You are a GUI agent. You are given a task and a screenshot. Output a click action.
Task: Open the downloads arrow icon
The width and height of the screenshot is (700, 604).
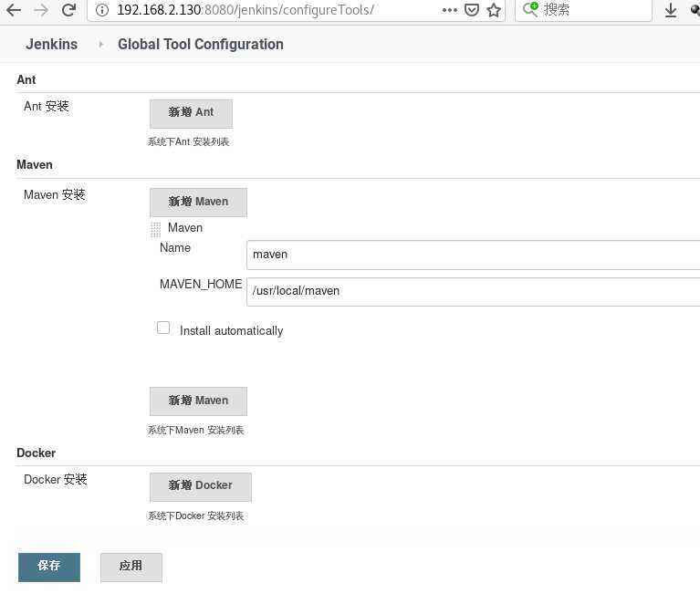tap(671, 10)
